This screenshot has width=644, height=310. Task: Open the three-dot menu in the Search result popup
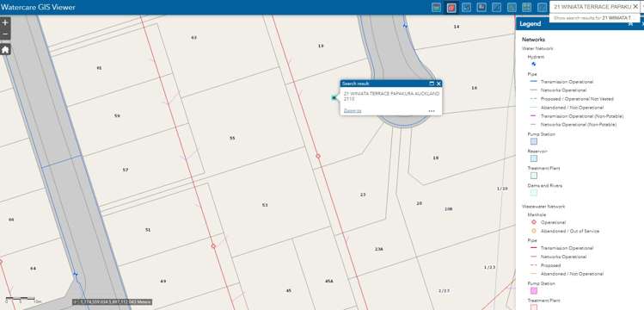[x=432, y=110]
